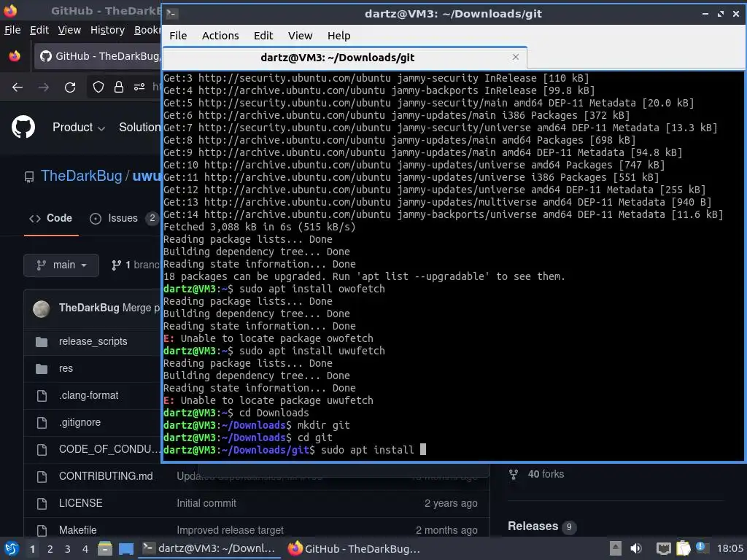
Task: Select the GitHub - TheDarkBug browser tab
Action: [99, 56]
